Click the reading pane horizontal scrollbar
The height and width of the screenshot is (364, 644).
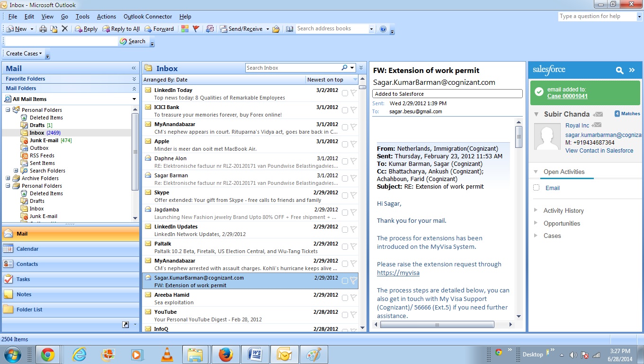pyautogui.click(x=437, y=325)
